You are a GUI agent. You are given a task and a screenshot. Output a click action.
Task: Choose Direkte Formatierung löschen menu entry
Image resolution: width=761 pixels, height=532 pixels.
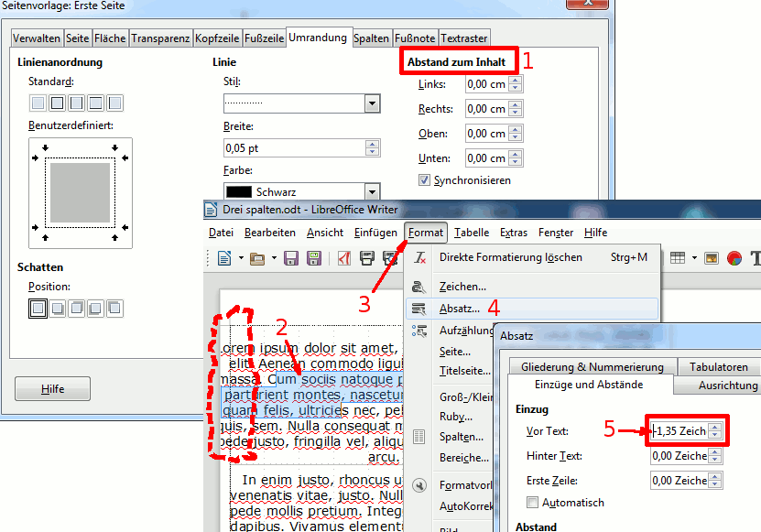point(532,257)
